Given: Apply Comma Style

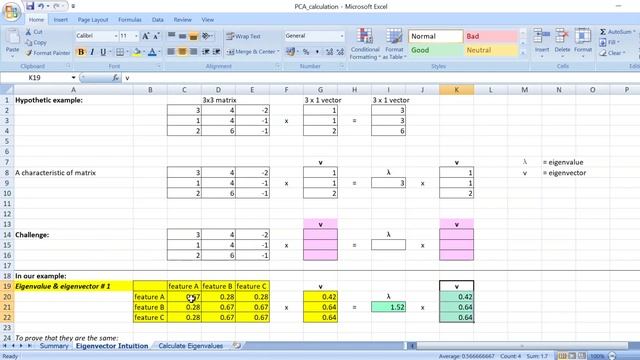Looking at the screenshot, I should click(317, 52).
